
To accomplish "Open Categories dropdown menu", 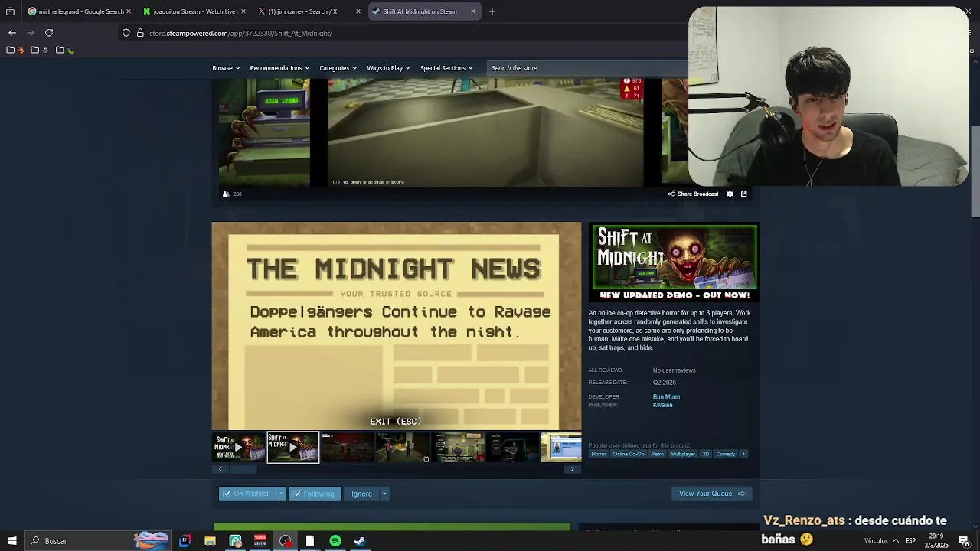I will pyautogui.click(x=338, y=68).
